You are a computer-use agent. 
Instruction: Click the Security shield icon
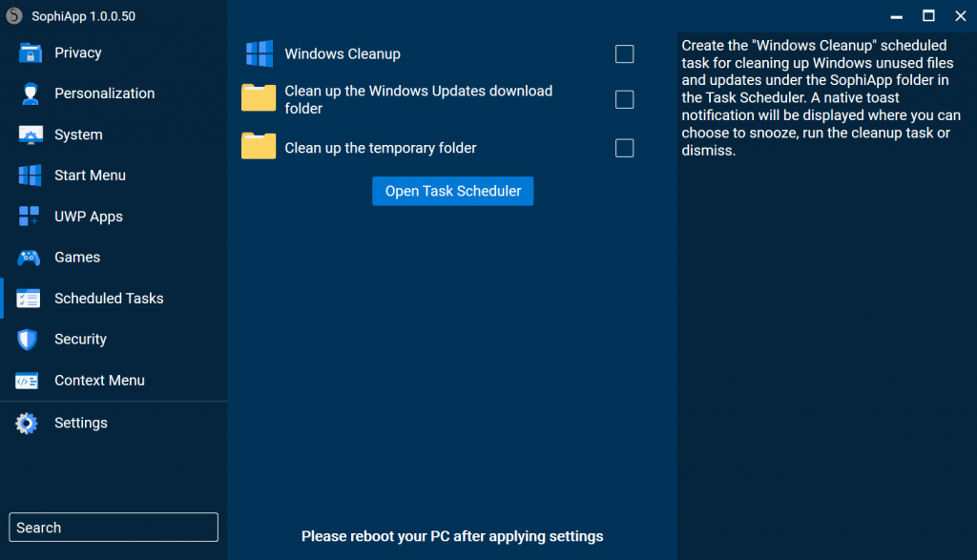[x=28, y=340]
